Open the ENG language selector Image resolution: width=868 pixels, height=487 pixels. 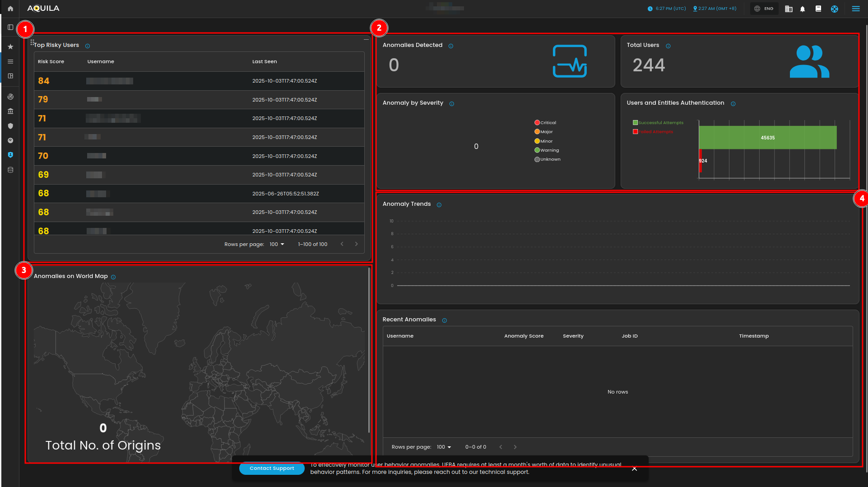click(764, 9)
